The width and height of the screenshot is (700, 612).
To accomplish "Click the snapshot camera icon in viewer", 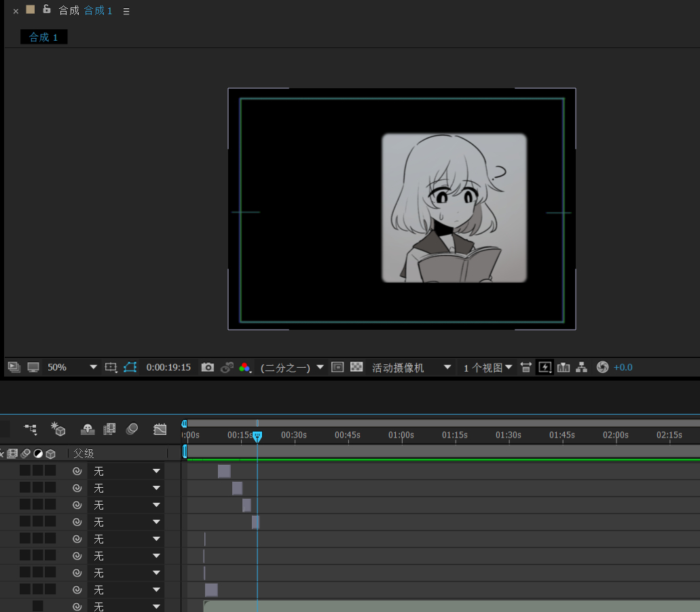I will (208, 367).
